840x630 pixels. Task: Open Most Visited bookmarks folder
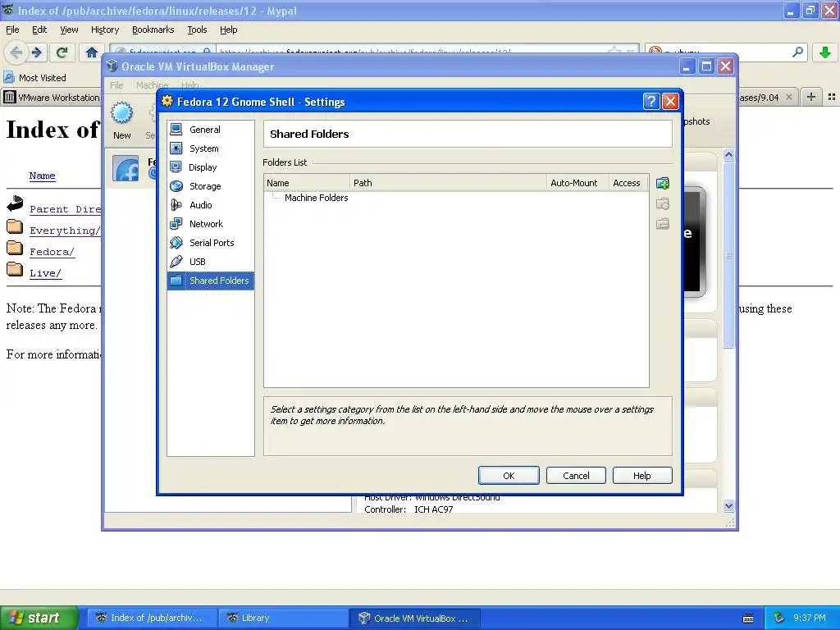click(x=34, y=78)
